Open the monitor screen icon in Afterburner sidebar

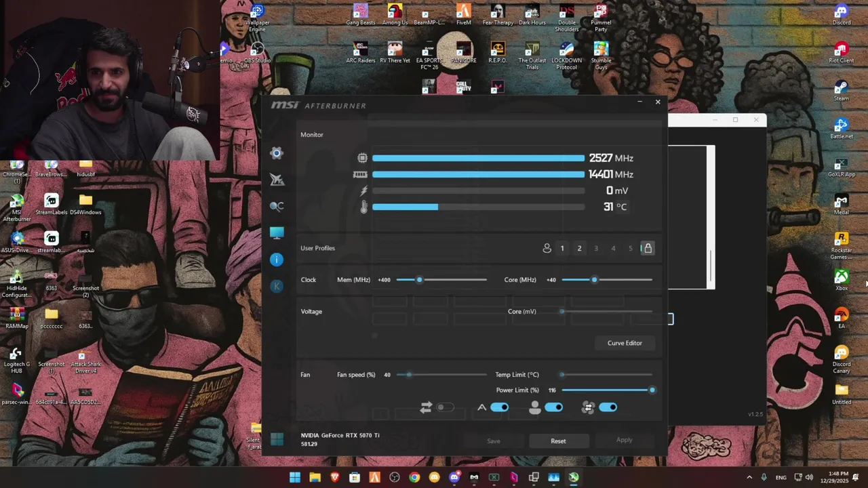[x=276, y=233]
